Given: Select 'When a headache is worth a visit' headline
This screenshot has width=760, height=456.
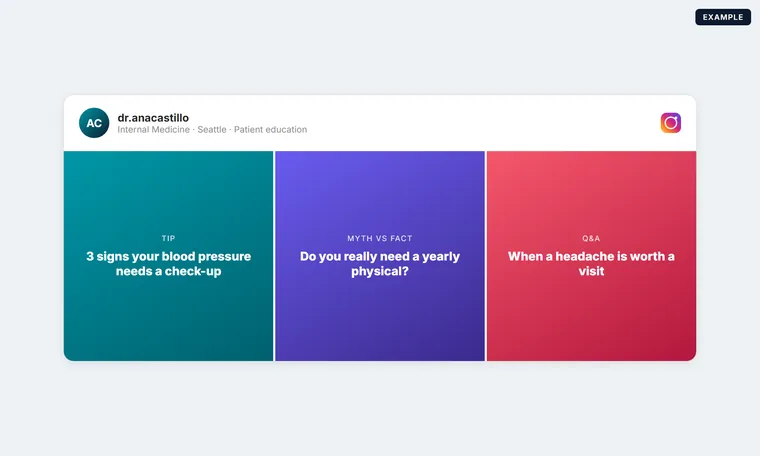Looking at the screenshot, I should (x=591, y=264).
